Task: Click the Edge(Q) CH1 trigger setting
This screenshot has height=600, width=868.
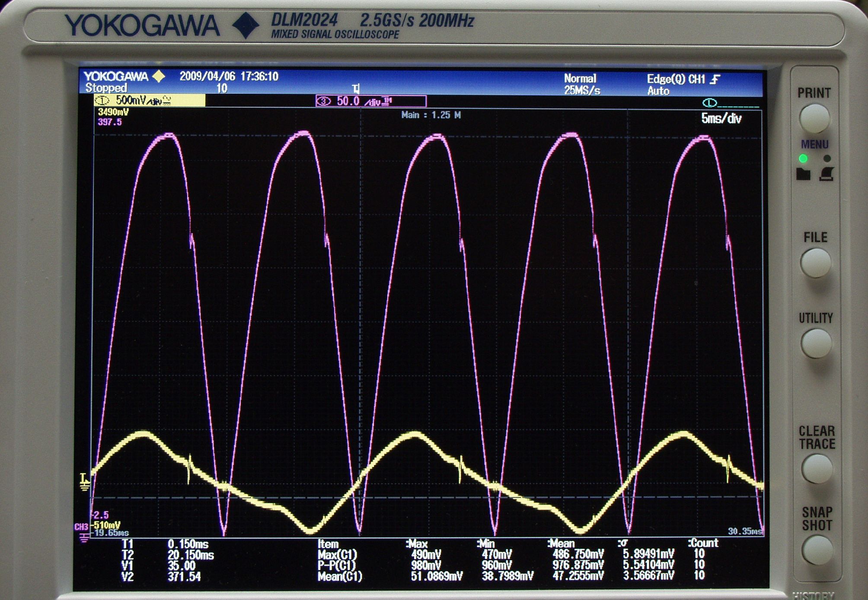Action: (676, 79)
